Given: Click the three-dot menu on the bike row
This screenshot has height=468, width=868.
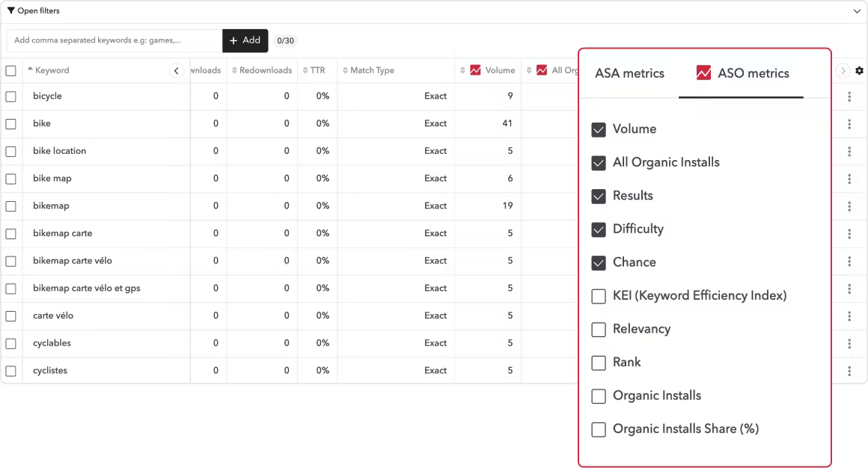Looking at the screenshot, I should 849,123.
